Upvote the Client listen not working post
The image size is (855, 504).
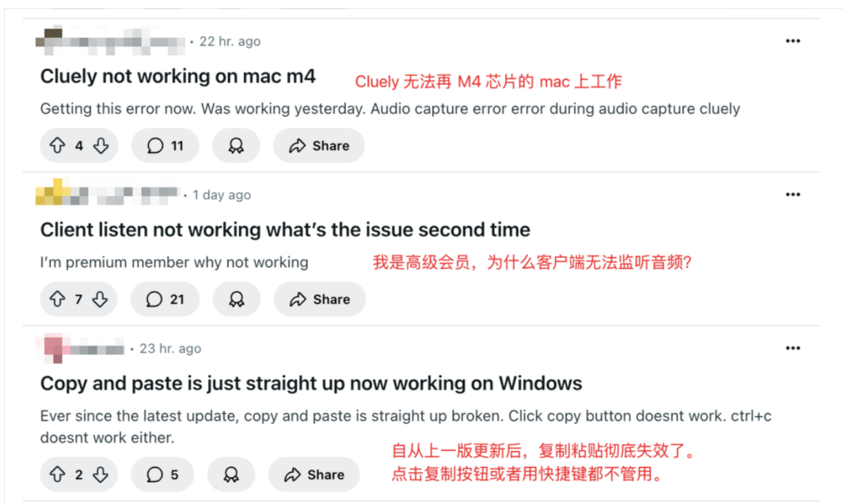coord(57,299)
